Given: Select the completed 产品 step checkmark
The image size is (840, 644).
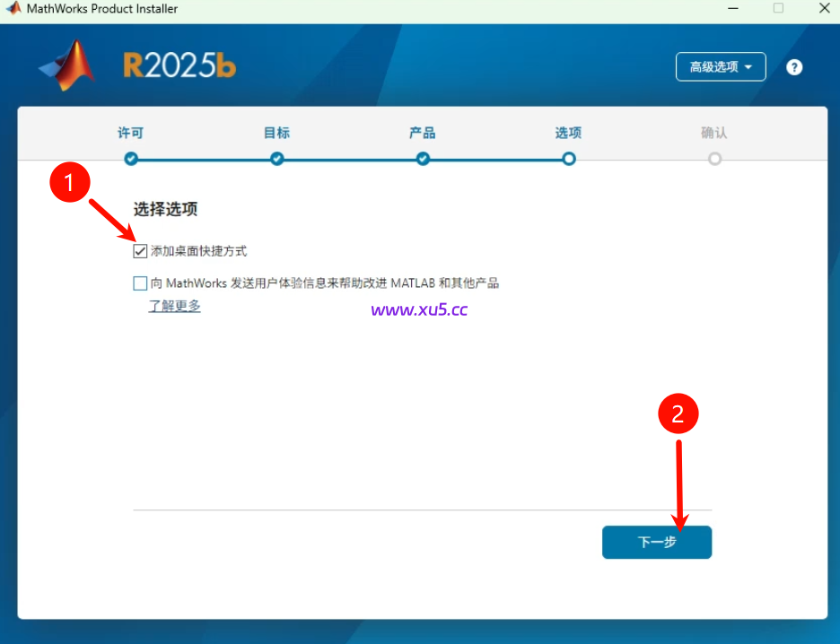Looking at the screenshot, I should coord(422,159).
